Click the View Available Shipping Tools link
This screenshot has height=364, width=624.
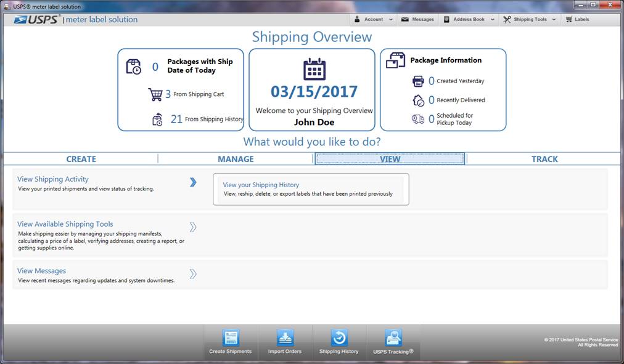click(65, 224)
